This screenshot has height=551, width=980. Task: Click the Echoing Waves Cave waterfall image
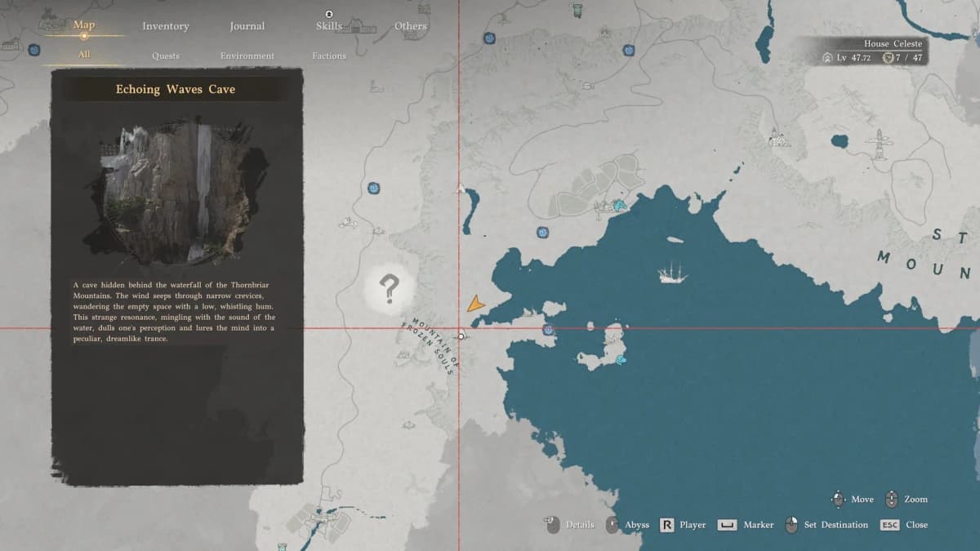point(174,193)
